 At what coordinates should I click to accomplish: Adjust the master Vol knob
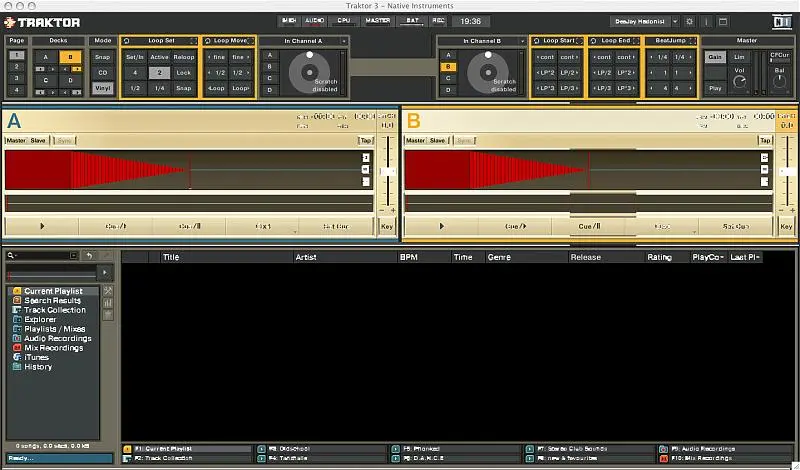coord(739,81)
